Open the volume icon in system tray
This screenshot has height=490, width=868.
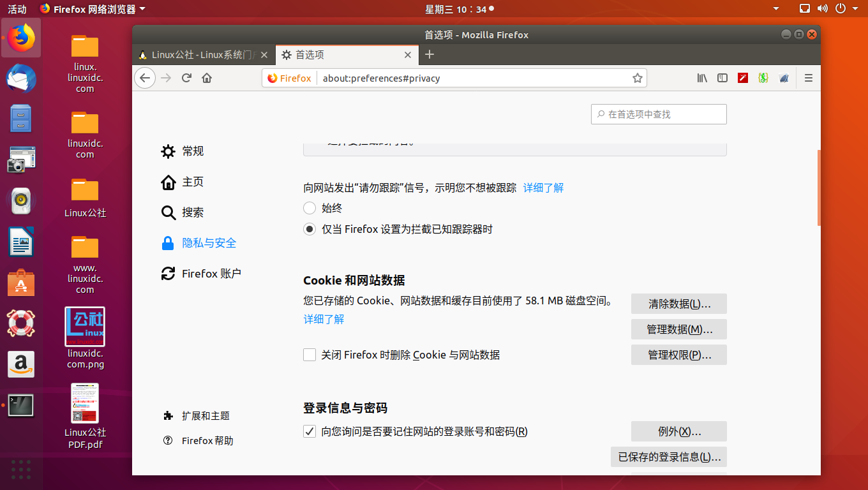pyautogui.click(x=823, y=9)
